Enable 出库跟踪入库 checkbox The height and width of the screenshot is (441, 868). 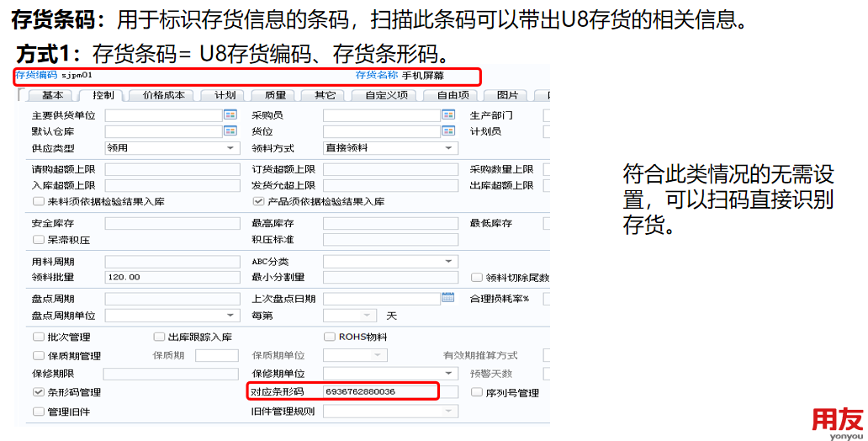click(x=159, y=337)
